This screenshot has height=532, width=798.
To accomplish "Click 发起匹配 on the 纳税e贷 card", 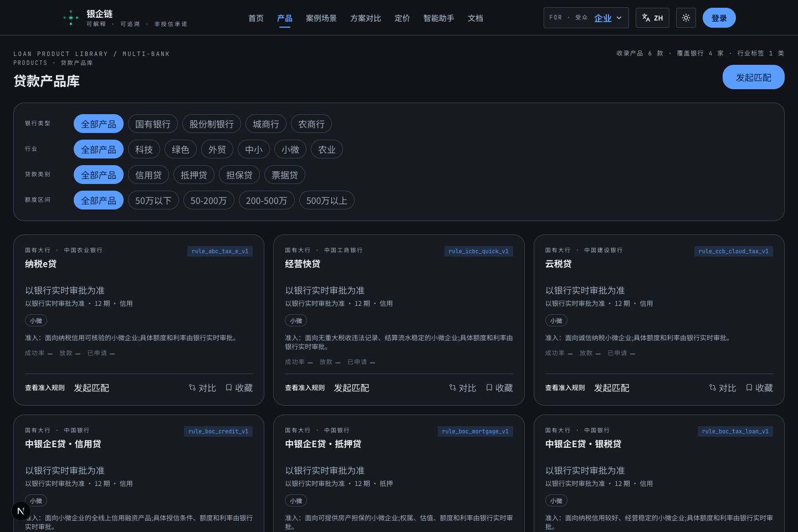I will [91, 388].
